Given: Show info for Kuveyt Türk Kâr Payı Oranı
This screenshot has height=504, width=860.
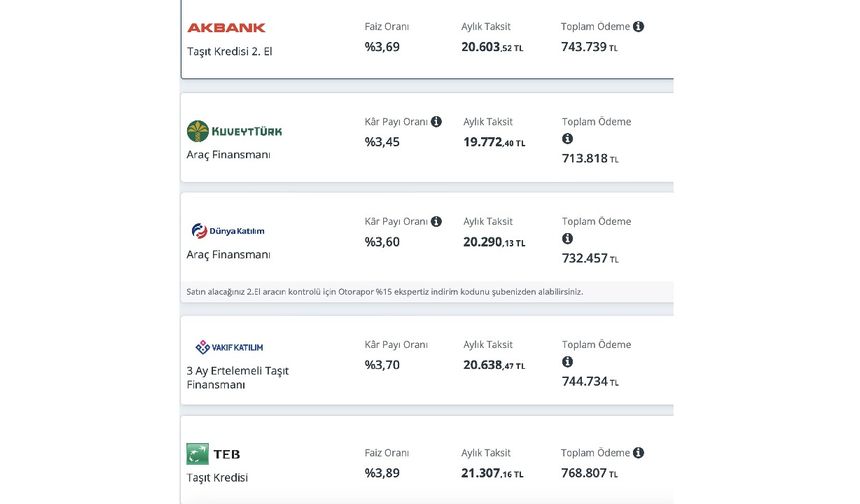Looking at the screenshot, I should click(x=436, y=122).
